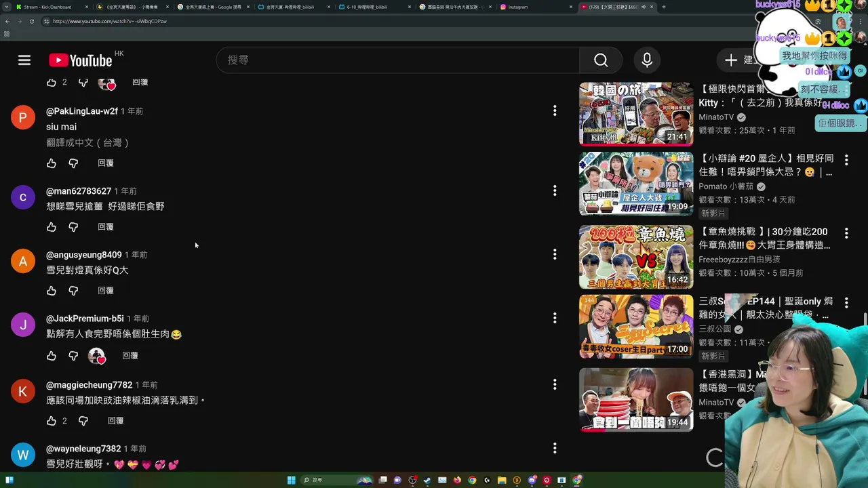Click the browser address bar URL
Image resolution: width=868 pixels, height=488 pixels.
pyautogui.click(x=110, y=21)
